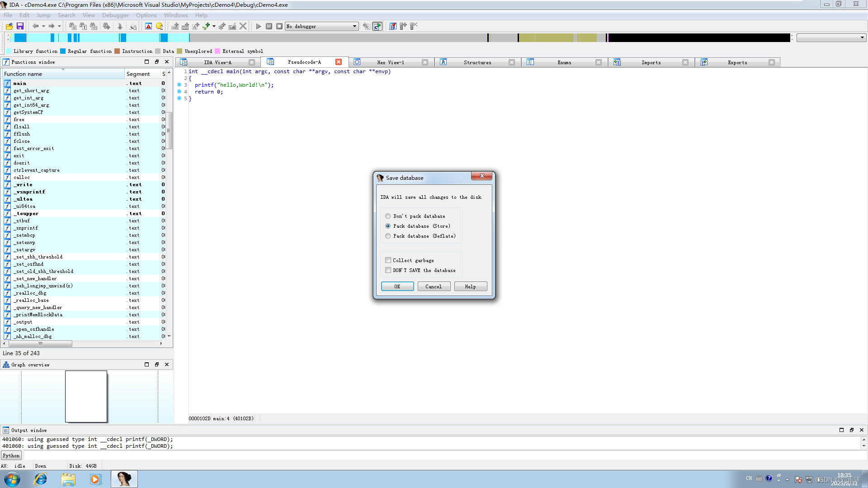Click the yellow circle toolbar icon
The height and width of the screenshot is (488, 868).
click(159, 26)
